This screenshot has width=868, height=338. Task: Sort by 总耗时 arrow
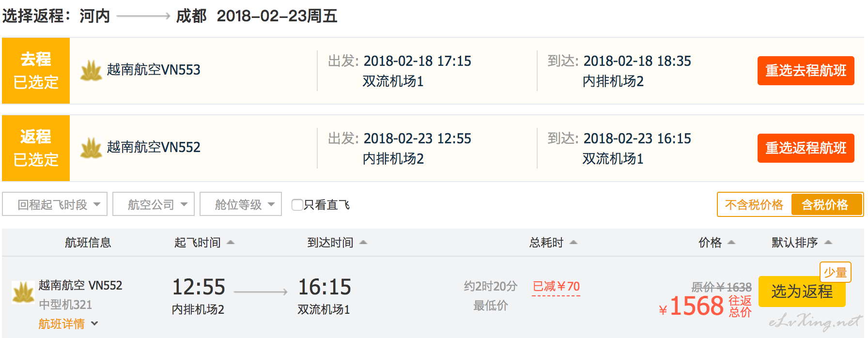pos(573,242)
